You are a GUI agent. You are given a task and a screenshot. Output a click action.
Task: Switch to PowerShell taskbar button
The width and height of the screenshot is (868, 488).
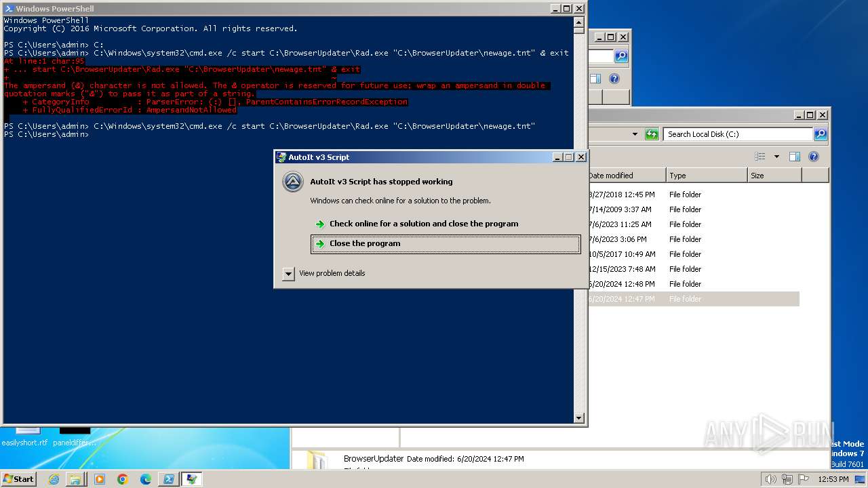168,479
